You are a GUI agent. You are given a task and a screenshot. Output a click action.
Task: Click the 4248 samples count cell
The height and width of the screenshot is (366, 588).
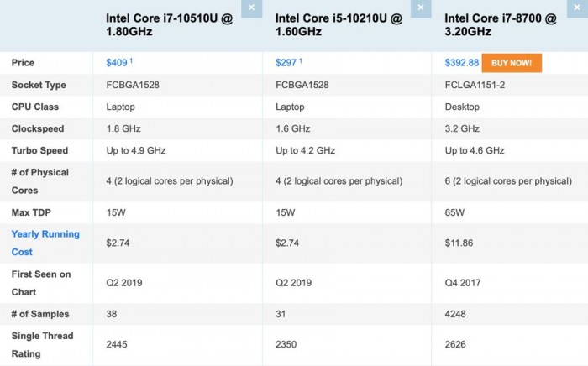coord(457,314)
